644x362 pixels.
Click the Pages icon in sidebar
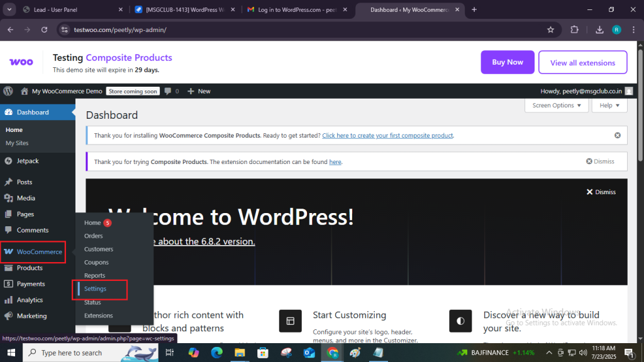point(9,214)
